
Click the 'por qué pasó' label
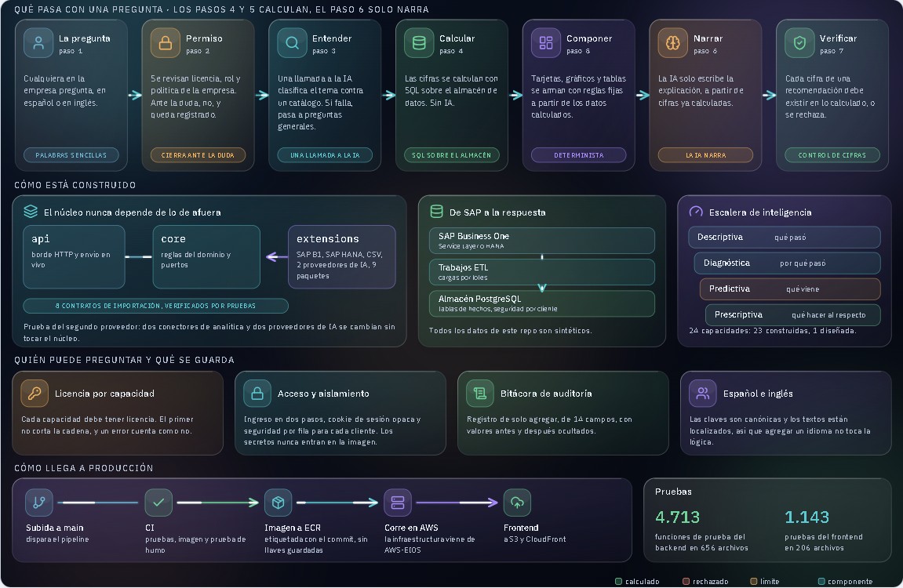click(803, 263)
